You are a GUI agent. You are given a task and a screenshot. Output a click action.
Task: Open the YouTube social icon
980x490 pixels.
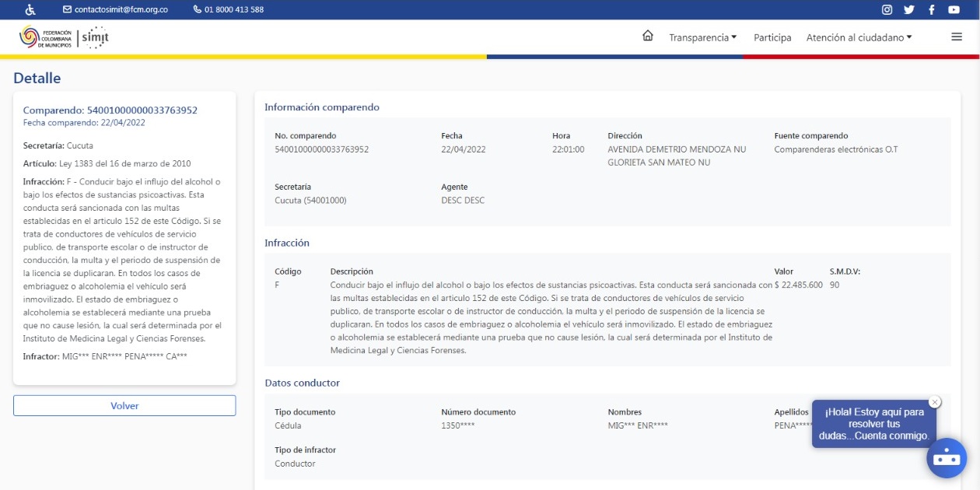click(x=954, y=9)
